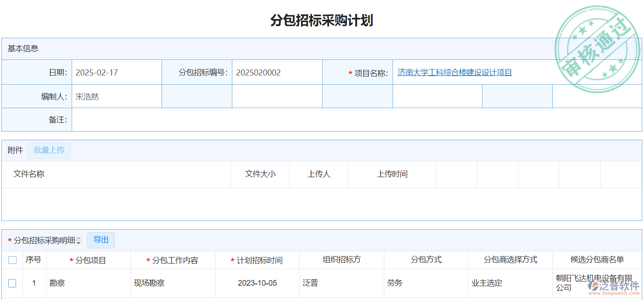
Task: Click the sort arrows beside 分包招标采购明细
Action: click(79, 241)
